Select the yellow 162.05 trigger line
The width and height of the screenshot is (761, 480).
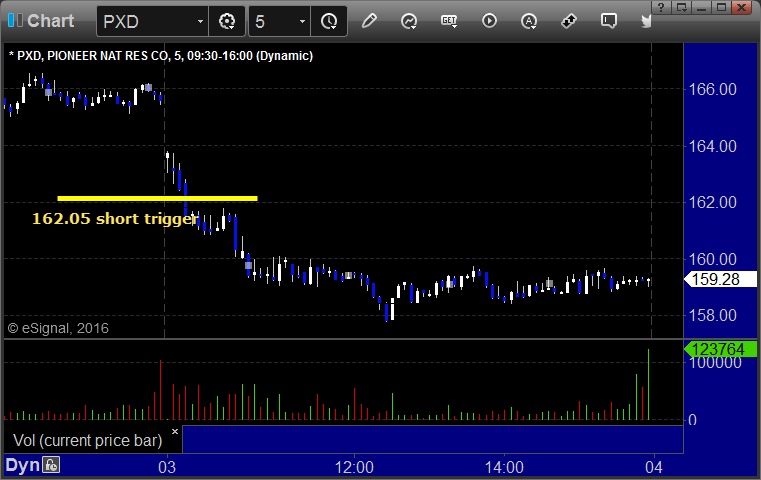pyautogui.click(x=157, y=198)
